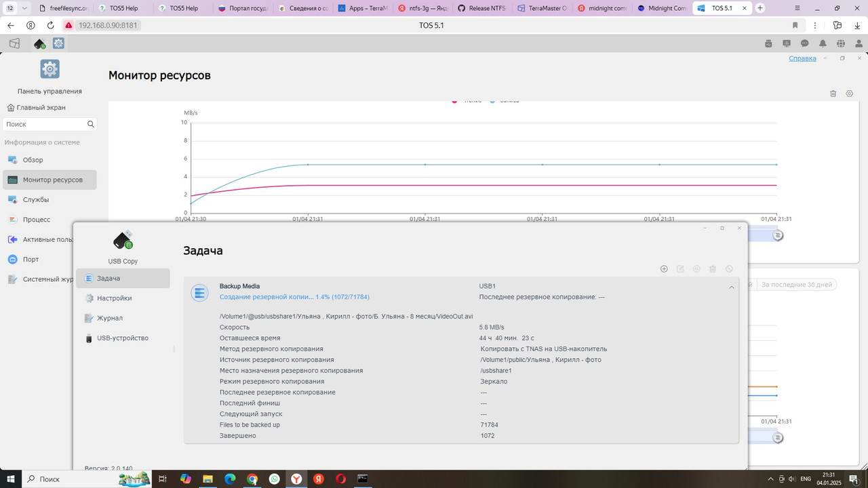Screen dimensions: 868x488
Task: Delete the task using the trash icon
Action: pos(713,268)
